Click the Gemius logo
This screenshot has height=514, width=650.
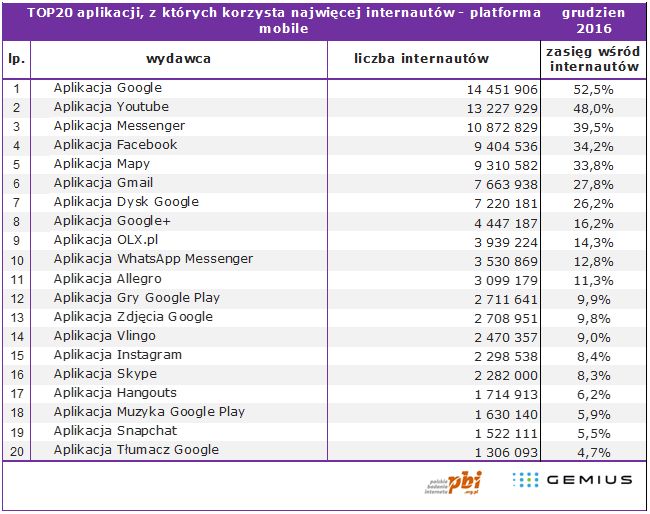(x=572, y=480)
